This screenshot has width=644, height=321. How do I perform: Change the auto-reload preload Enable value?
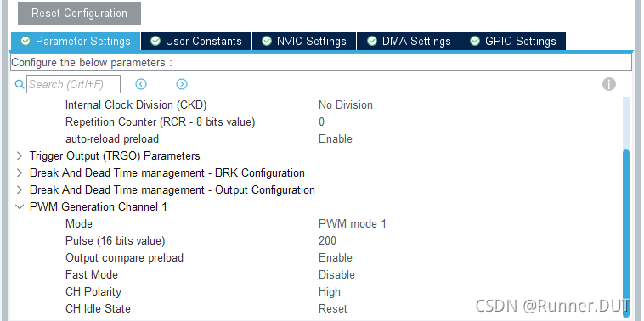[x=335, y=139]
